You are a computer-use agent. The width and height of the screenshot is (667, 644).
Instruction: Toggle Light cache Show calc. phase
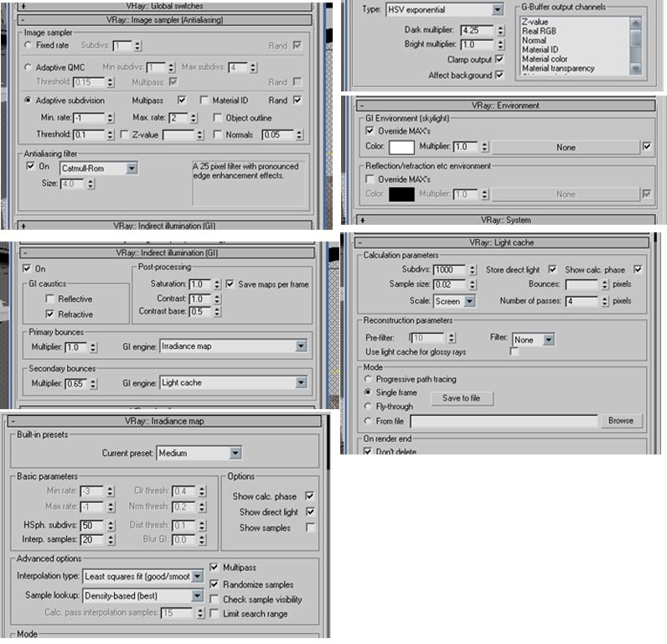tap(637, 269)
